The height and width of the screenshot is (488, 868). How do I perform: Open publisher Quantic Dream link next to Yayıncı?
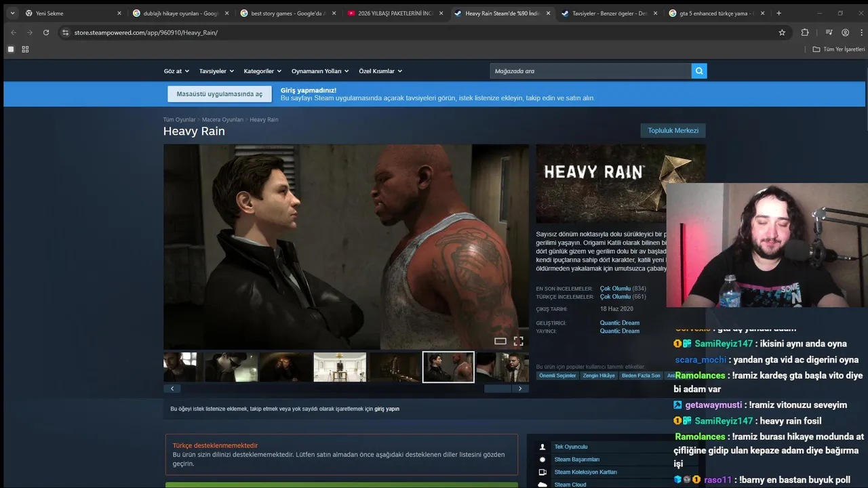(x=619, y=331)
